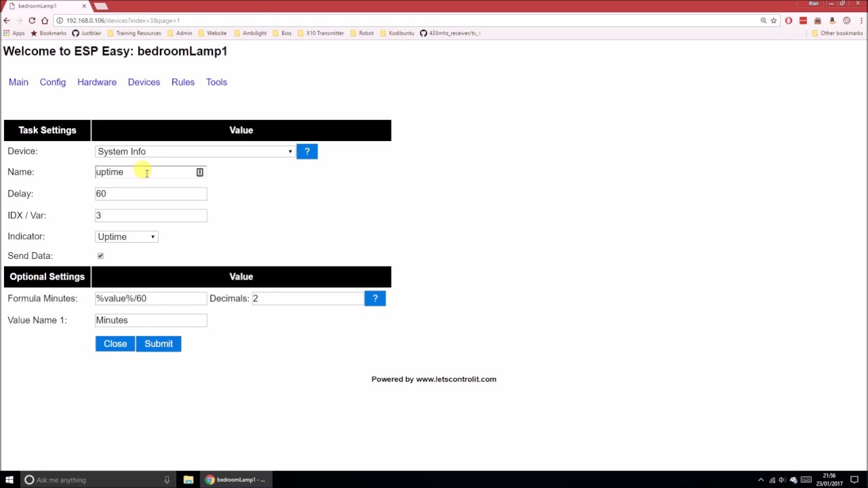
Task: Open the Admin bookmark folder
Action: coord(180,33)
